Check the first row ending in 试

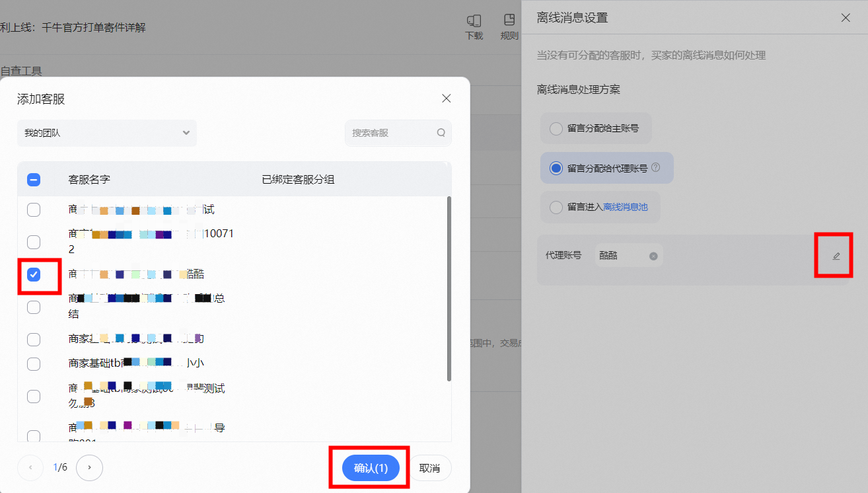[34, 209]
